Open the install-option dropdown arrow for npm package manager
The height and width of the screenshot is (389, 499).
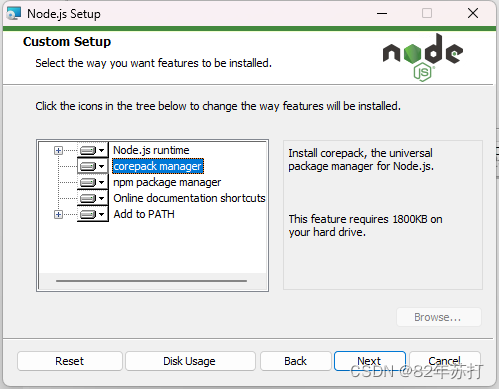click(x=102, y=182)
